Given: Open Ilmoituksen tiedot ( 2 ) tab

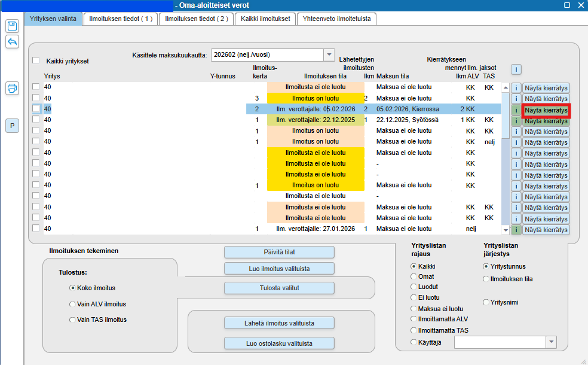Looking at the screenshot, I should [197, 19].
